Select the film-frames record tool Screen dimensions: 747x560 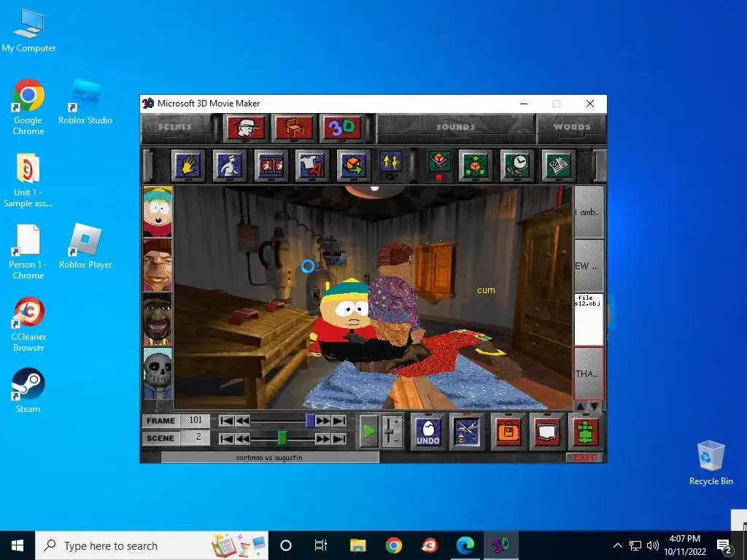coord(271,165)
